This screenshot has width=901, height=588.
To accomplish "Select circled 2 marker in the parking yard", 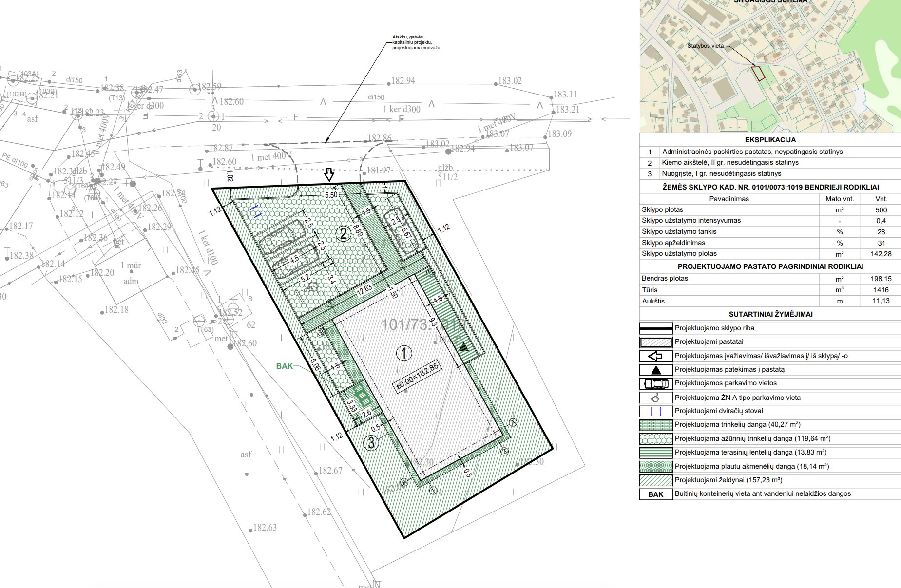I will tap(344, 233).
